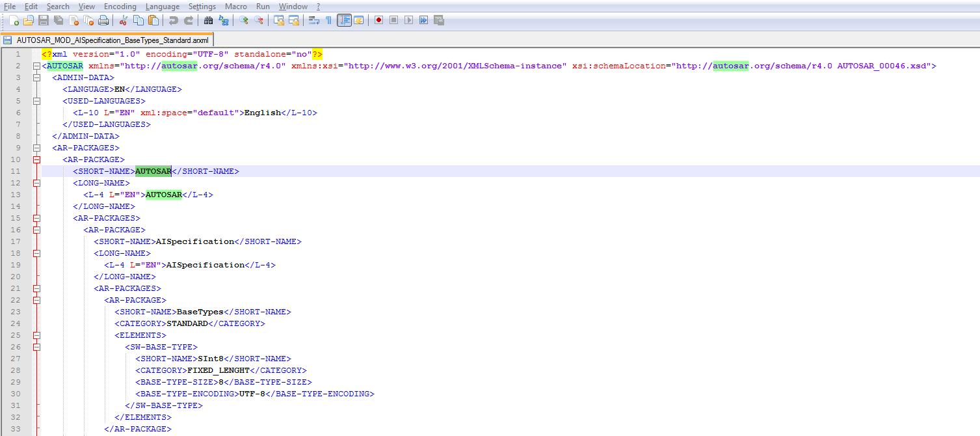Collapse the ADMIN-DATA fold on line 3
This screenshot has width=980, height=436.
36,77
